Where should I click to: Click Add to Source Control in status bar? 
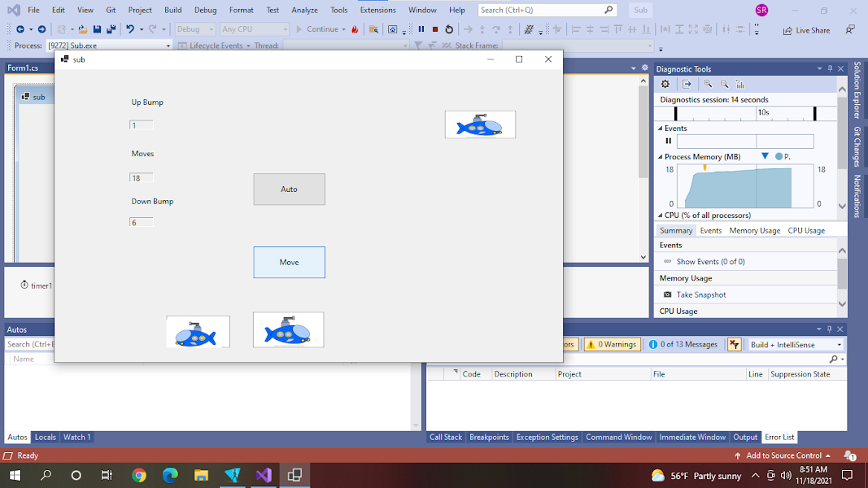pyautogui.click(x=783, y=455)
